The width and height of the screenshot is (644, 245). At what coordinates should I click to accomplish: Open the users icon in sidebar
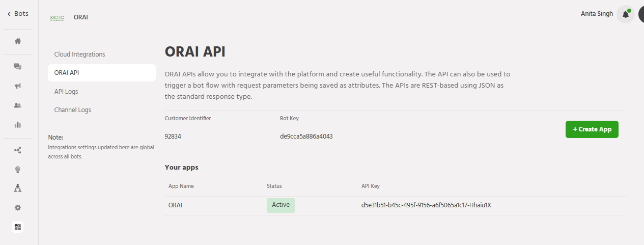18,105
